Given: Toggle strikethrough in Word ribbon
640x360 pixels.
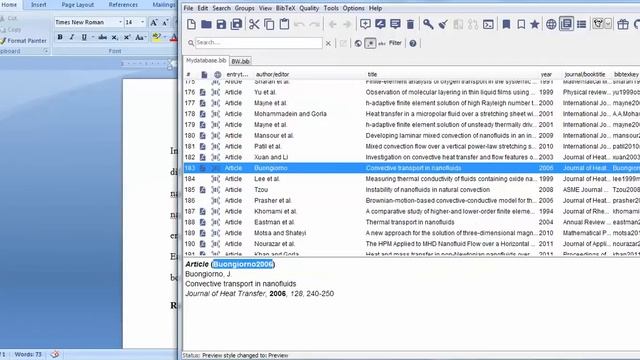Looking at the screenshot, I should (x=103, y=37).
